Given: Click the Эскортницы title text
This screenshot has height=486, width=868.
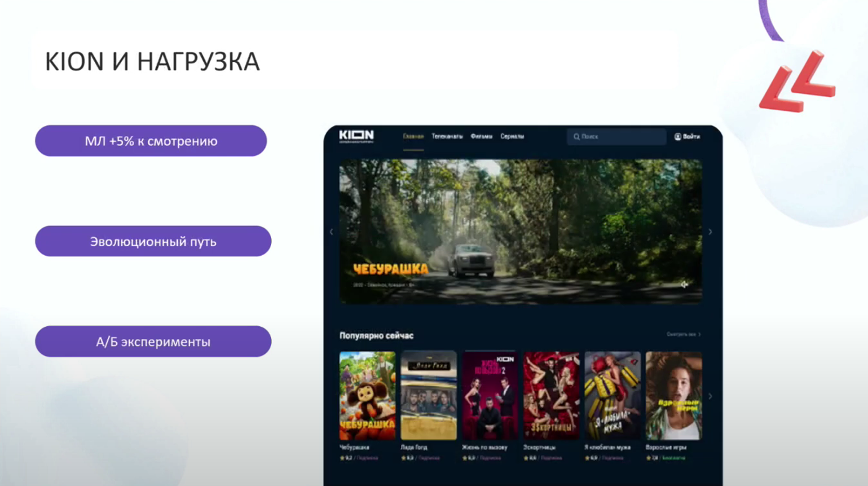Looking at the screenshot, I should (539, 447).
